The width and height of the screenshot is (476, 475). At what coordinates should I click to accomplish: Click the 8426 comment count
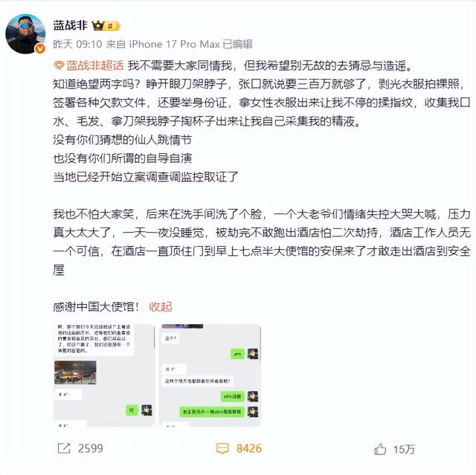(249, 448)
